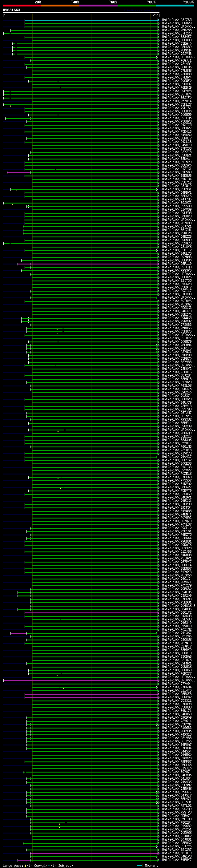The image size is (197, 868).
Task: Select the label UniRef100_C6KF85
Action: [x=177, y=67]
